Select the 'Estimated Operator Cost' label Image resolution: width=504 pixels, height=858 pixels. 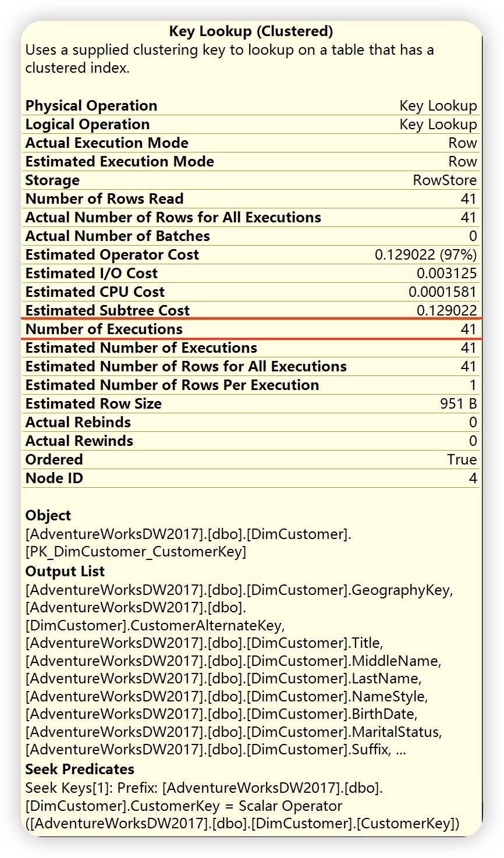coord(112,255)
